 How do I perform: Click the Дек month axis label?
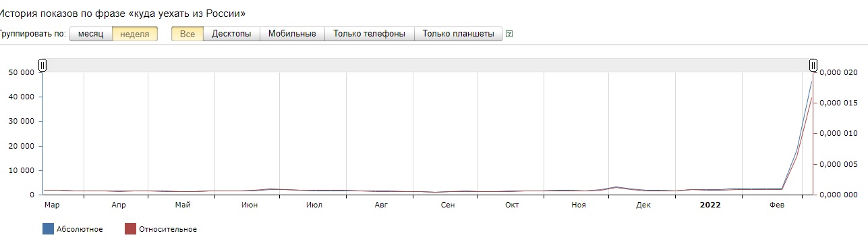(643, 204)
